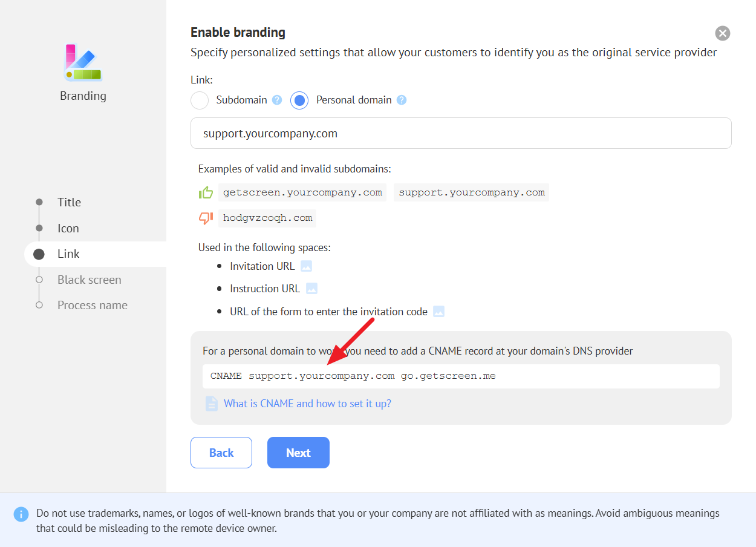756x547 pixels.
Task: Click the personal domain input field
Action: coord(461,133)
